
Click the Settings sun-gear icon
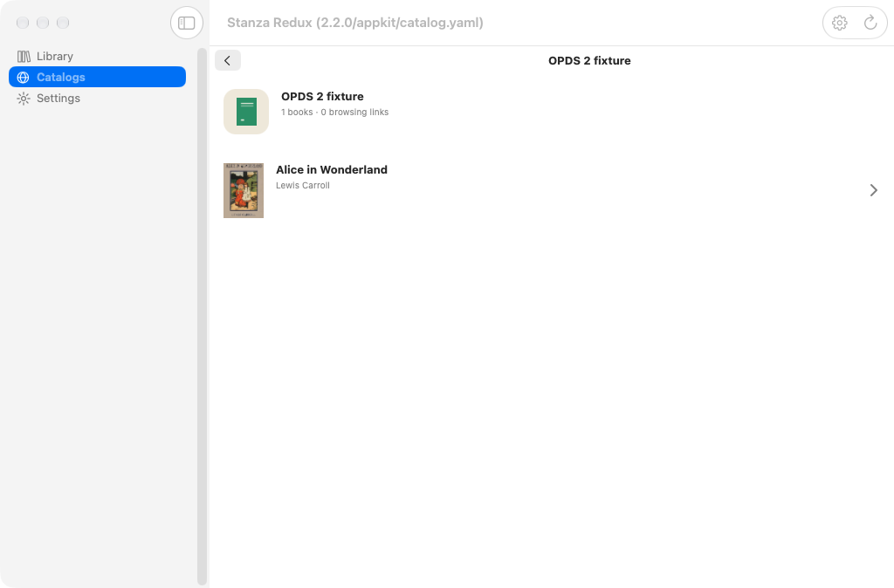[24, 98]
